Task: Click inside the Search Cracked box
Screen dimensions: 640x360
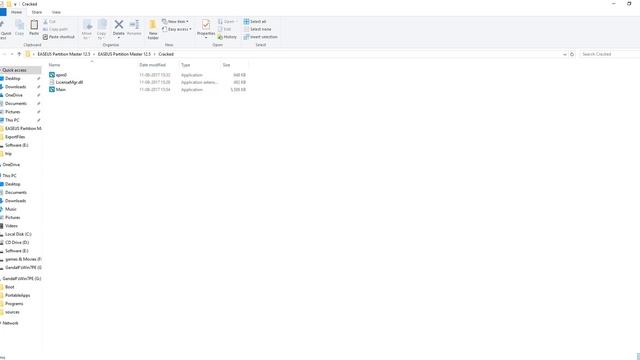Action: tap(609, 54)
